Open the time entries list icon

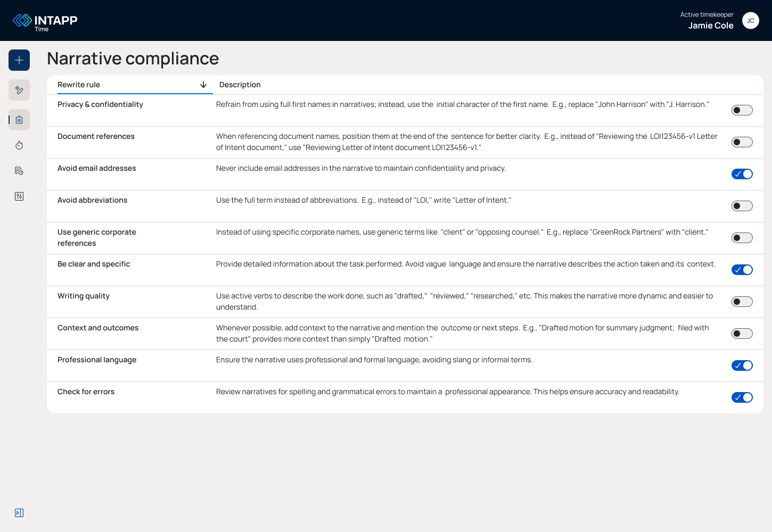[x=19, y=171]
